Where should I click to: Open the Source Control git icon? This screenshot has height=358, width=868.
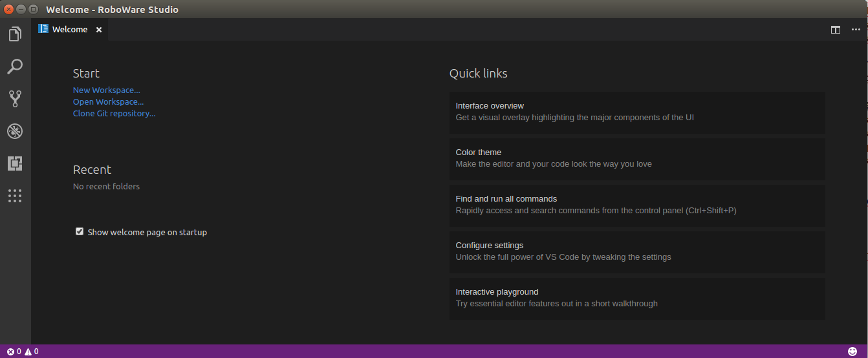pyautogui.click(x=15, y=99)
